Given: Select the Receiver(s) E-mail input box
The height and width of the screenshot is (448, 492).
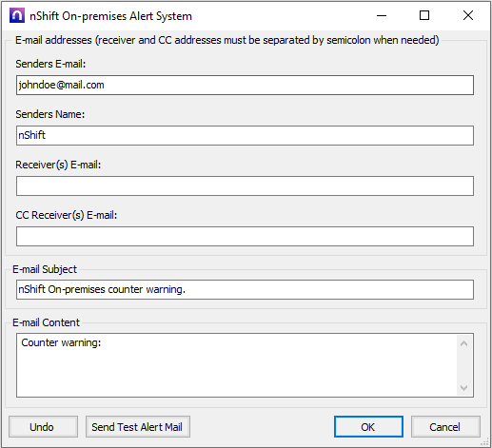Looking at the screenshot, I should (245, 185).
